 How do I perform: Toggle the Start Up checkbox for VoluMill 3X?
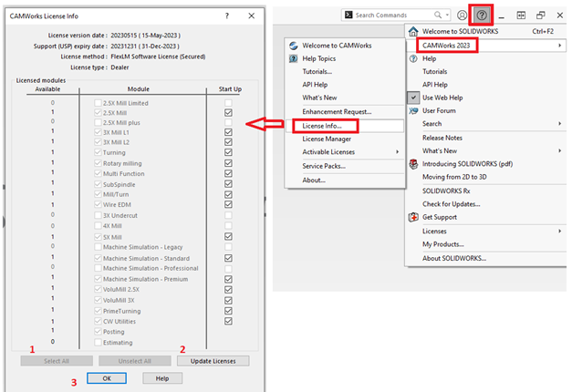click(228, 301)
